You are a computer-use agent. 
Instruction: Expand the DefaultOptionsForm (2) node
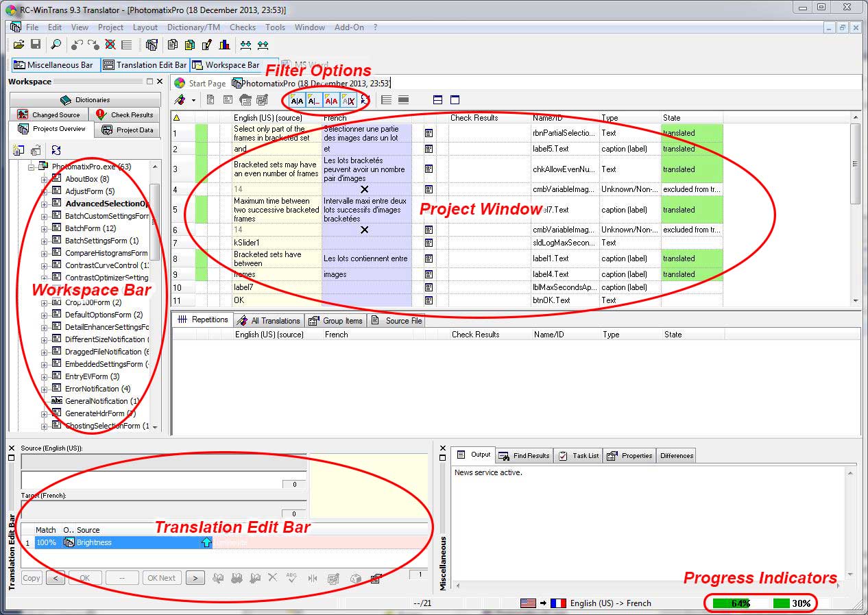[45, 315]
